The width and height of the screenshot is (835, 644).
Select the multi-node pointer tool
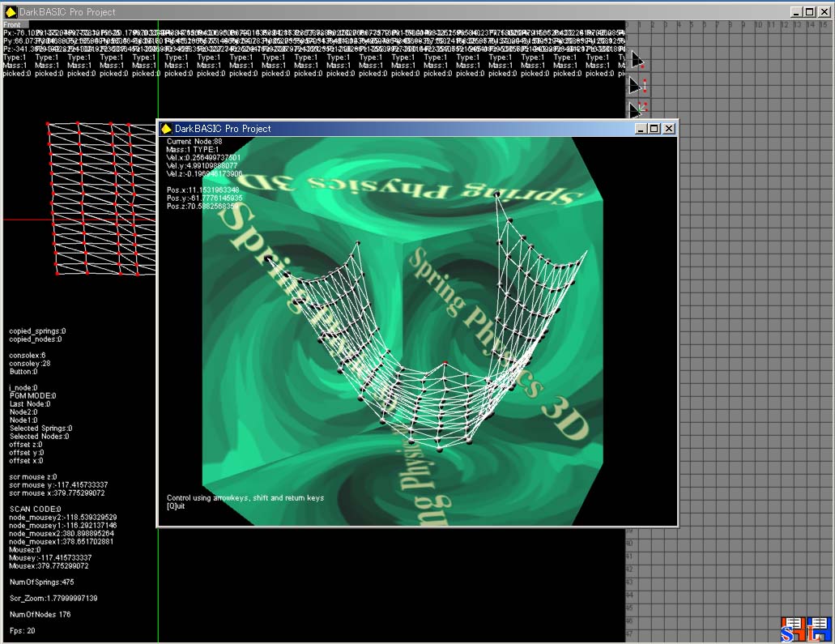click(638, 109)
